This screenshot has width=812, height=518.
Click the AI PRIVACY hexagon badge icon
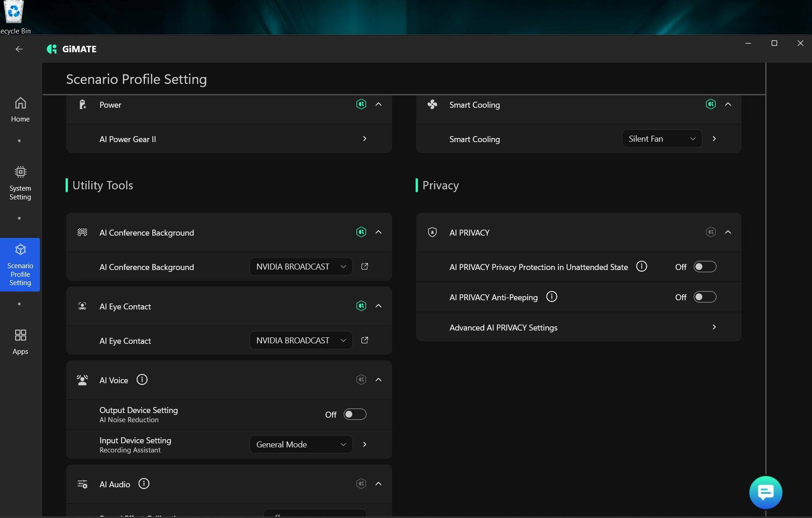[x=711, y=232]
